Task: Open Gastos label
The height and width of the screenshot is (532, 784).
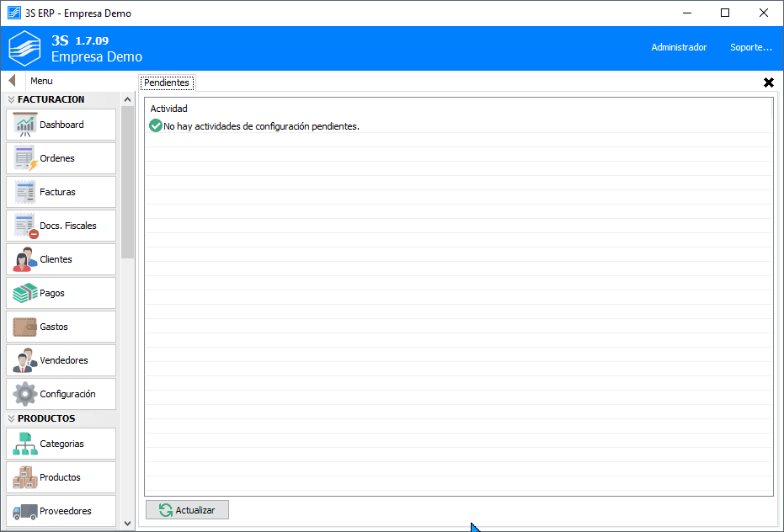Action: [54, 327]
